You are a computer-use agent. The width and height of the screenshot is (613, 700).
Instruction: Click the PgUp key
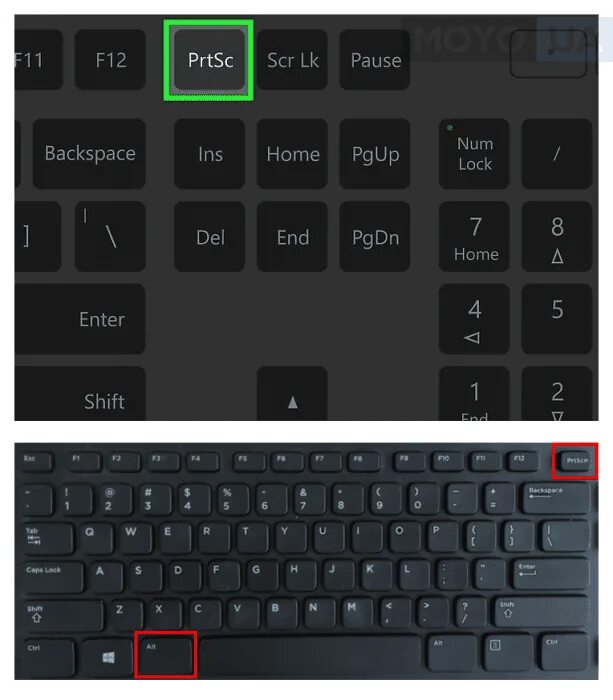(x=375, y=154)
